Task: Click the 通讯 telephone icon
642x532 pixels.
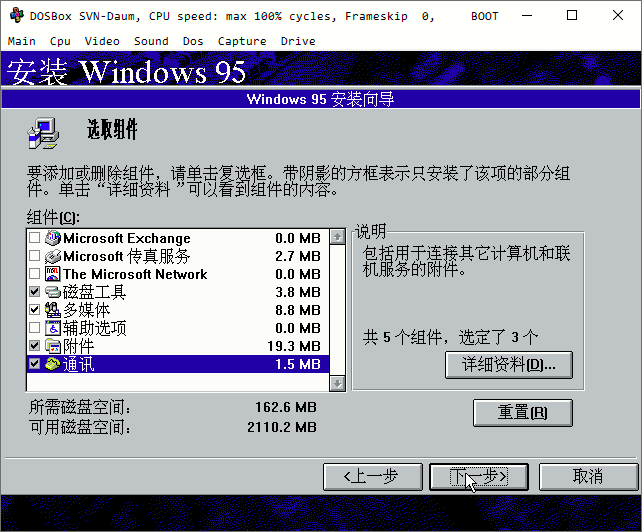Action: [53, 364]
